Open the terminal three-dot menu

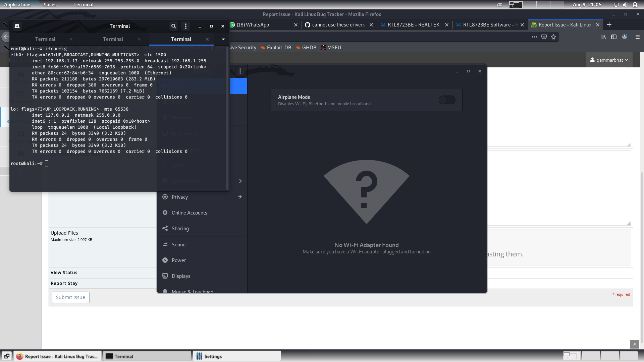[x=186, y=26]
